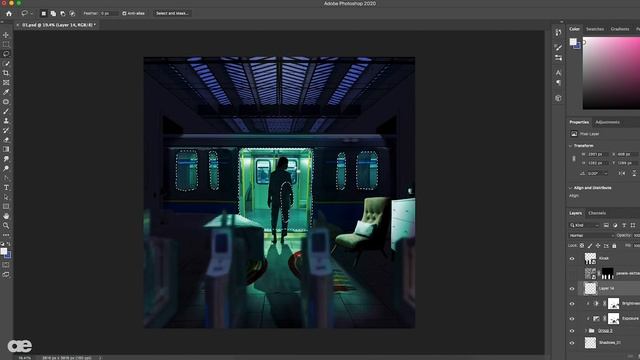Click the Feather value field
The height and width of the screenshot is (360, 640).
click(109, 13)
